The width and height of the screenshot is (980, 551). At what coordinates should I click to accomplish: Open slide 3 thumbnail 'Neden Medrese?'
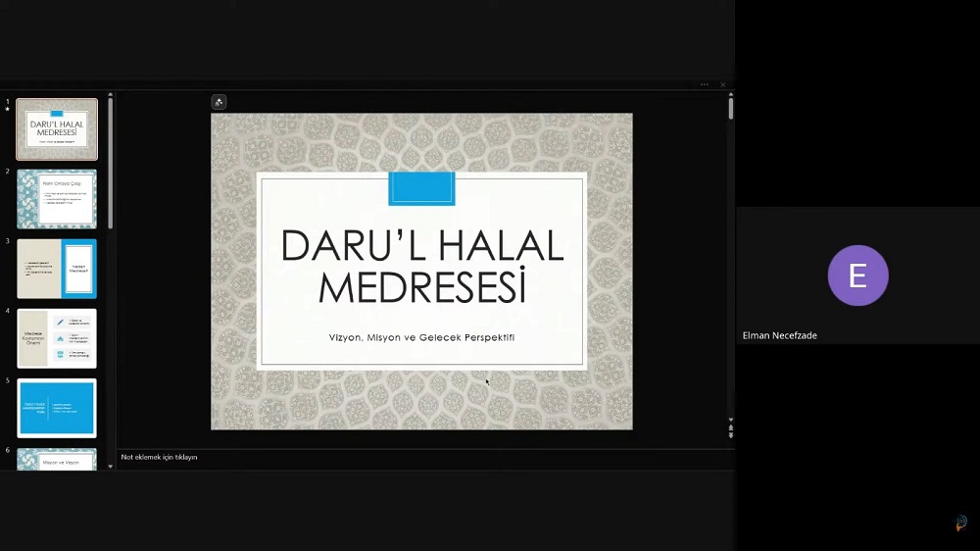coord(57,269)
